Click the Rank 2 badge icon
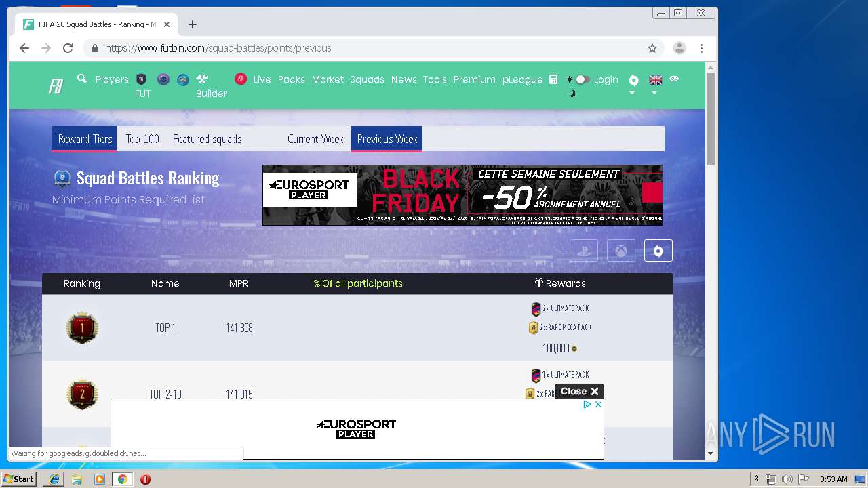 (x=82, y=394)
